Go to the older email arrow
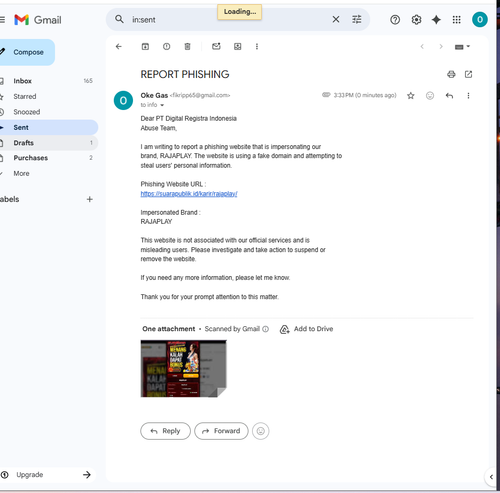The image size is (500, 493). pos(441,47)
